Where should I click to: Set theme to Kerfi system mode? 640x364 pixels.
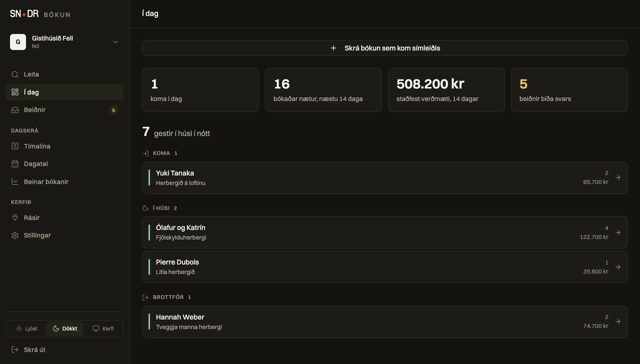coord(103,328)
